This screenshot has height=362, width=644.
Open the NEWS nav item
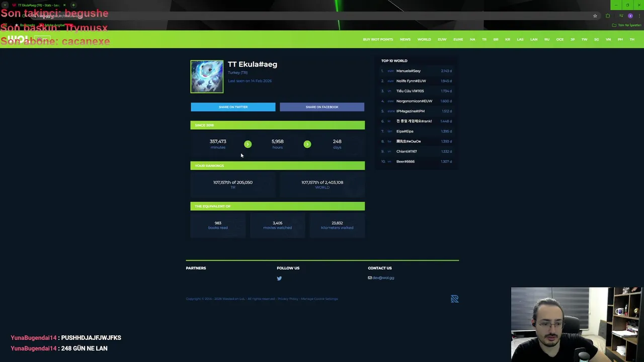coord(405,39)
